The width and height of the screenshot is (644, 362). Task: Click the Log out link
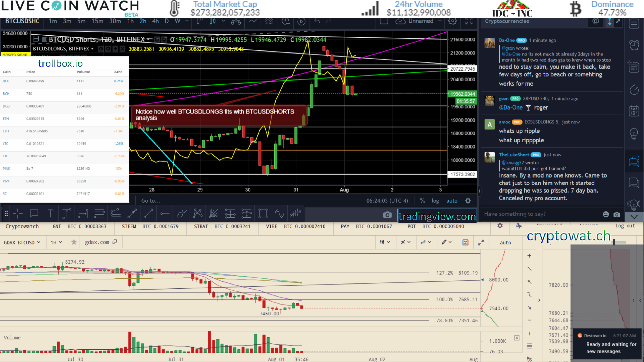(x=625, y=226)
